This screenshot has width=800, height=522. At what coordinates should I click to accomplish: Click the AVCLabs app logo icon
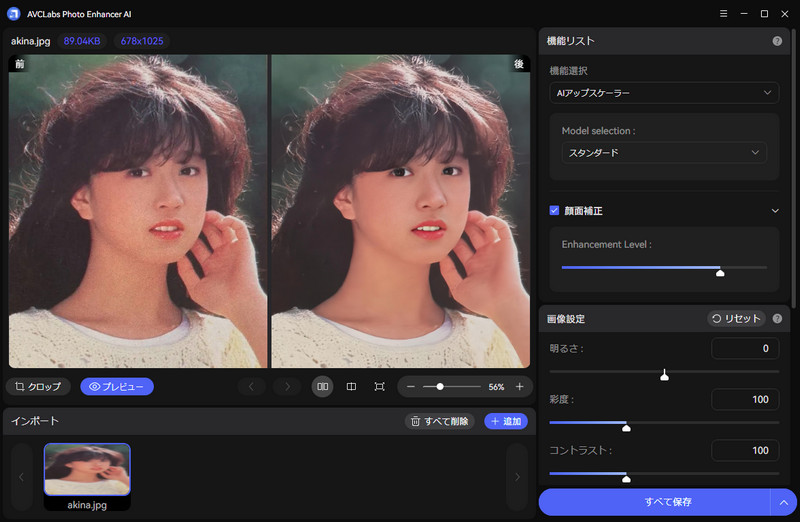[x=14, y=14]
